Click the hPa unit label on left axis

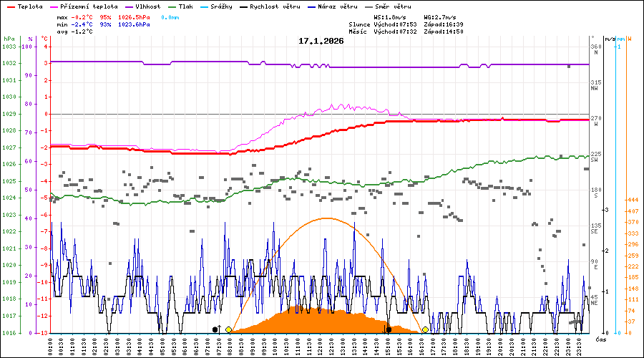9,39
